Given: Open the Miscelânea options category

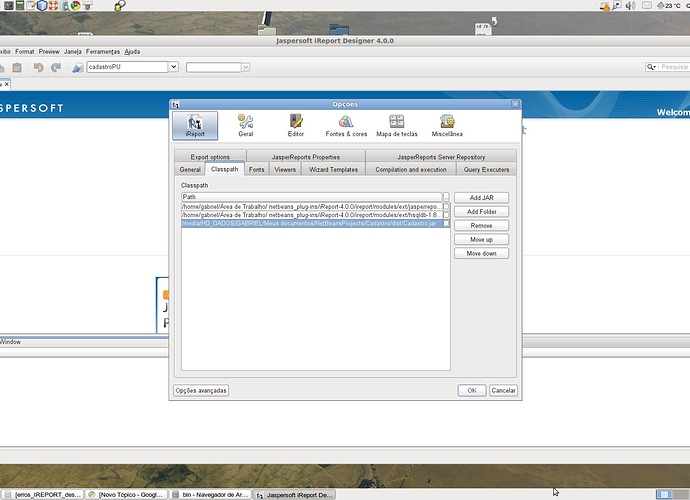Looking at the screenshot, I should pyautogui.click(x=447, y=125).
